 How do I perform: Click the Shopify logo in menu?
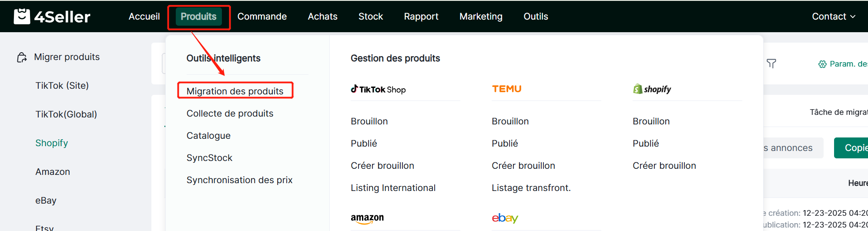point(652,89)
